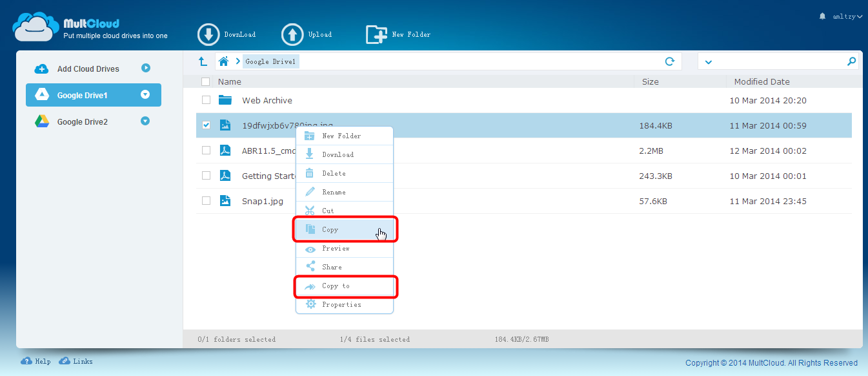
Task: Click 57.6KB size value
Action: click(653, 201)
